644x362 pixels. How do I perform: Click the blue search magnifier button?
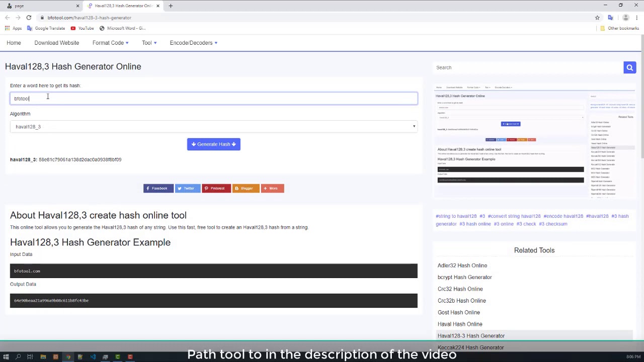[x=629, y=67]
